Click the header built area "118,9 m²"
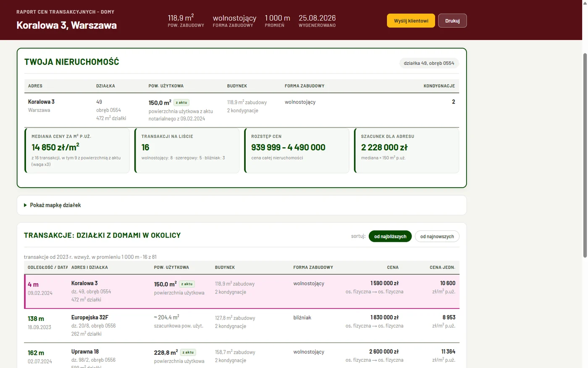Screen dimensions: 588x368 (181, 18)
